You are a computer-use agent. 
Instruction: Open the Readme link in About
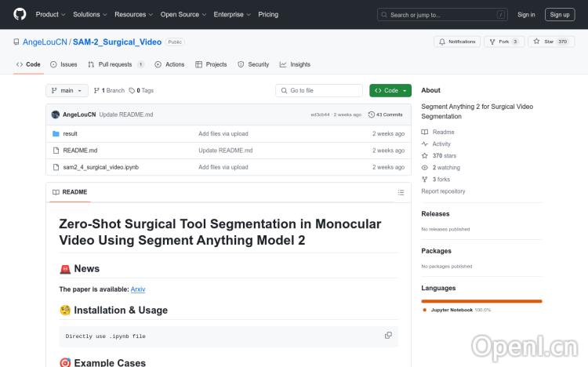click(437, 132)
